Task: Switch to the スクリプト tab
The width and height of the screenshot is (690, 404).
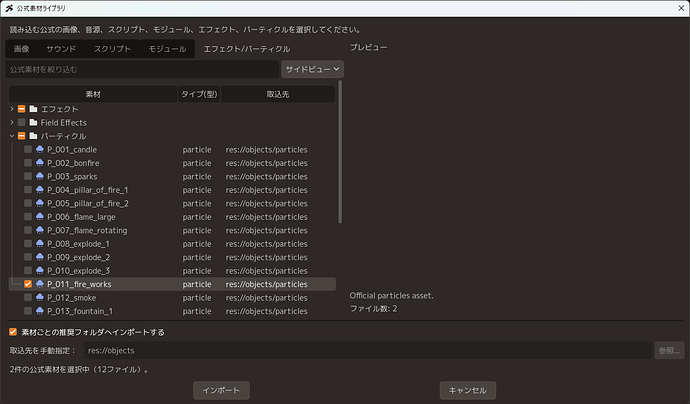Action: (x=112, y=49)
